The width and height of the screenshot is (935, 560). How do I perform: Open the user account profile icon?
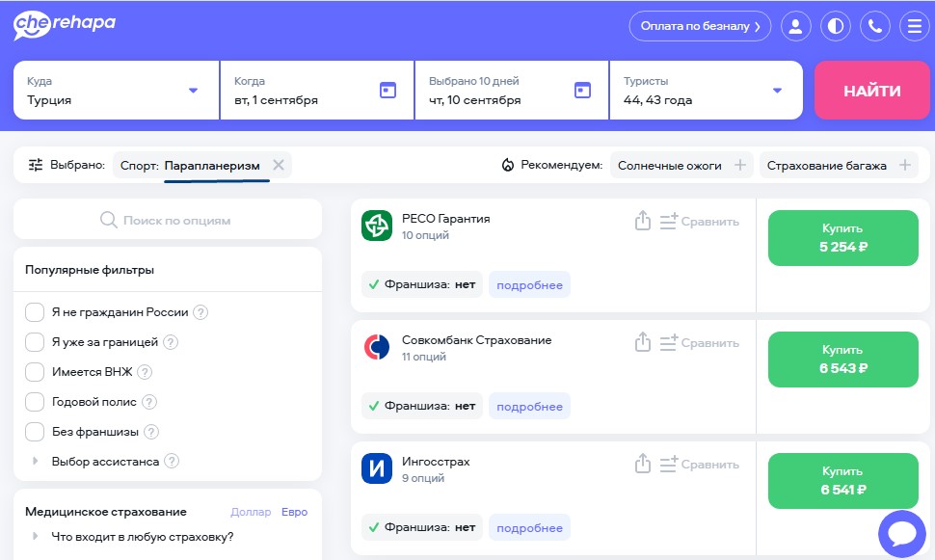click(796, 26)
